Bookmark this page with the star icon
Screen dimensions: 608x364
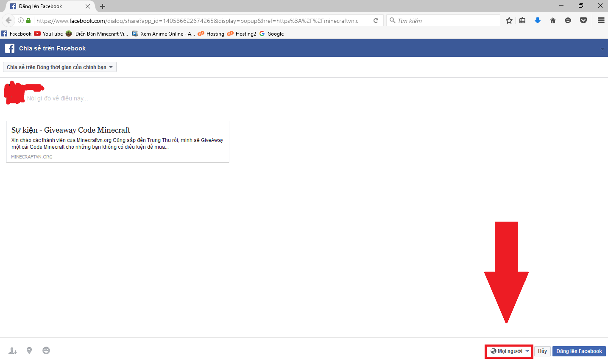pos(509,20)
